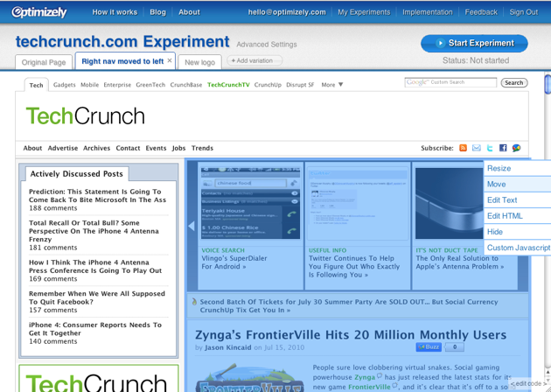Click the carousel left arrow

point(192,226)
